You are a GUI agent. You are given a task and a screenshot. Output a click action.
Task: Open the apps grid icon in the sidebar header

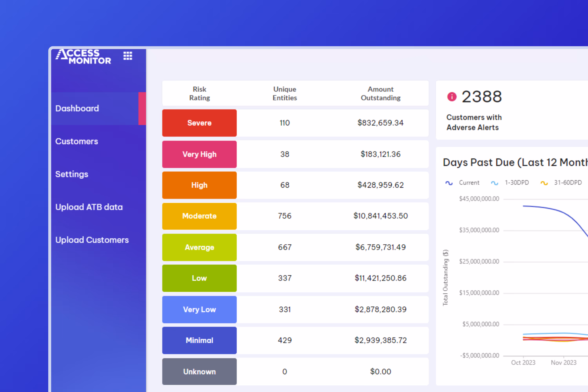pyautogui.click(x=128, y=56)
